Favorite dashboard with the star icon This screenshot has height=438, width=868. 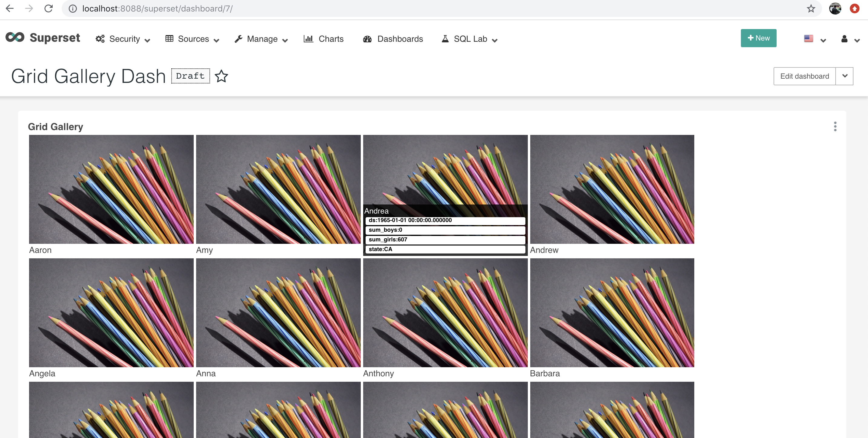coord(221,76)
